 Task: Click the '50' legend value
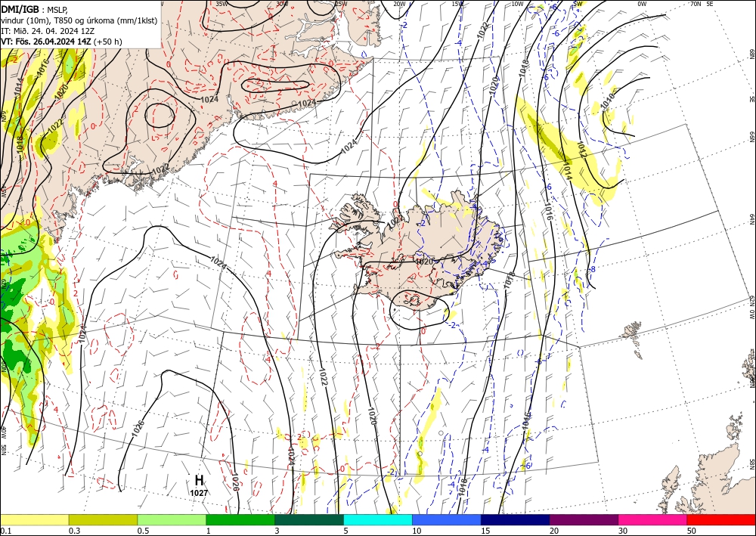[692, 531]
